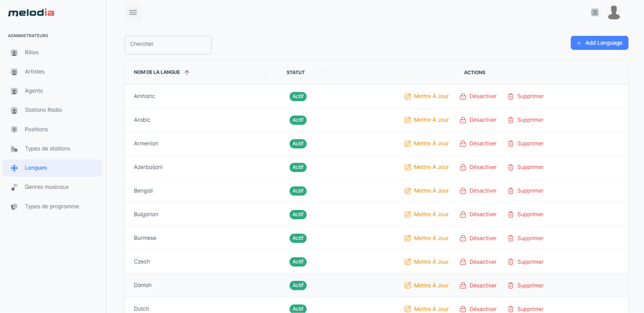Viewport: 644px width, 313px height.
Task: Click Désactiver for Danish
Action: 483,285
